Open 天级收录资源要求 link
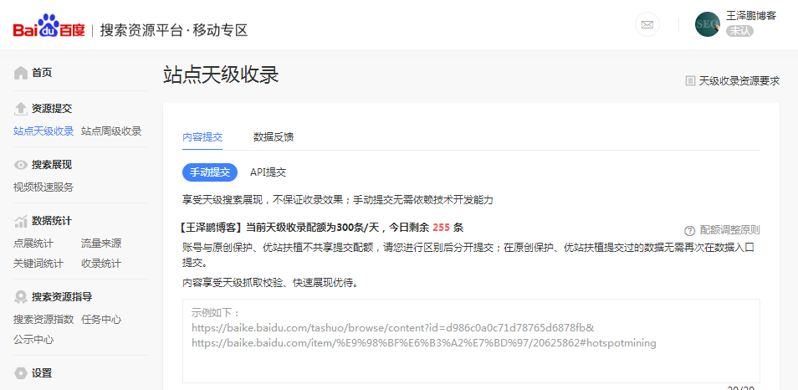The image size is (798, 390). [x=739, y=81]
